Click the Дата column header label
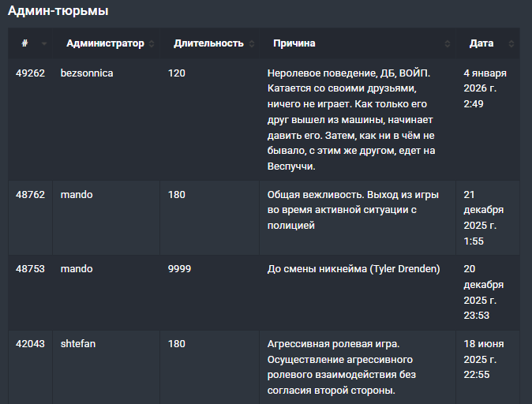The height and width of the screenshot is (404, 532). click(481, 43)
